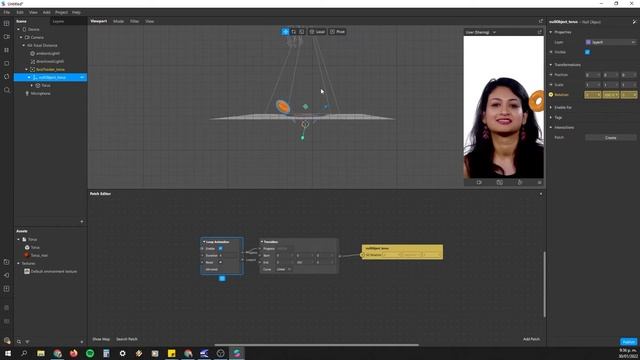
Task: Select the move manipulator tool in viewport
Action: (x=285, y=31)
